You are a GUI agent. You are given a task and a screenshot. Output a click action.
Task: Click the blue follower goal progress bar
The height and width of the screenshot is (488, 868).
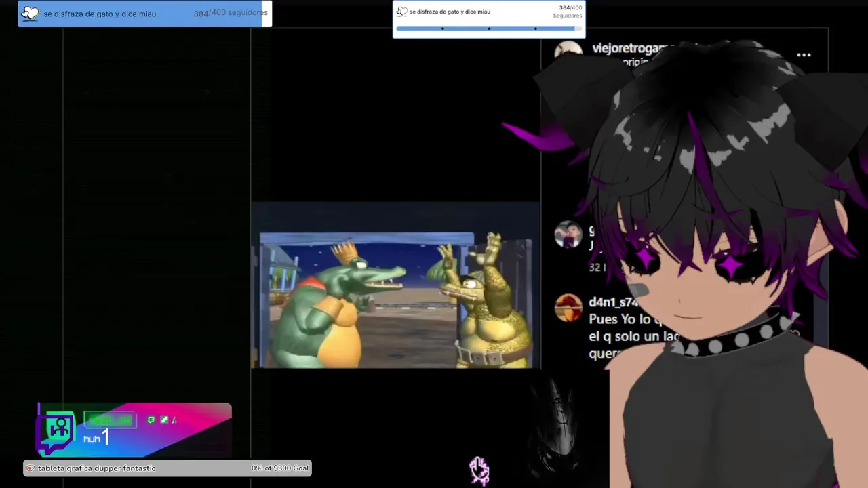tap(144, 14)
